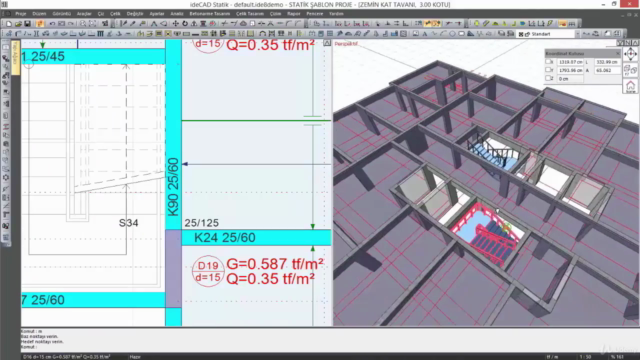This screenshot has height=360, width=640.
Task: Click the plan view scroll up arrow
Action: tap(327, 43)
